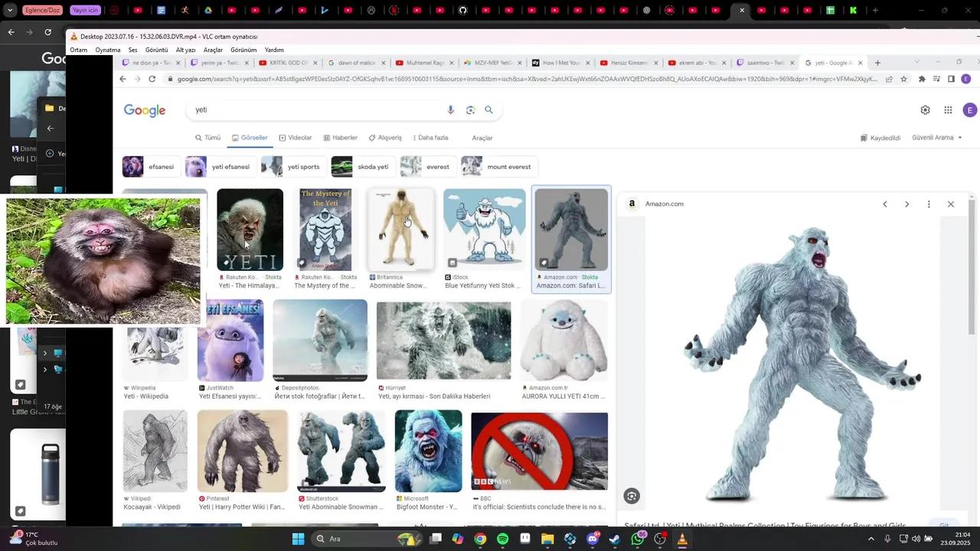Expand the Daha fazla menu
Viewport: 980px width, 551px height.
[x=430, y=138]
